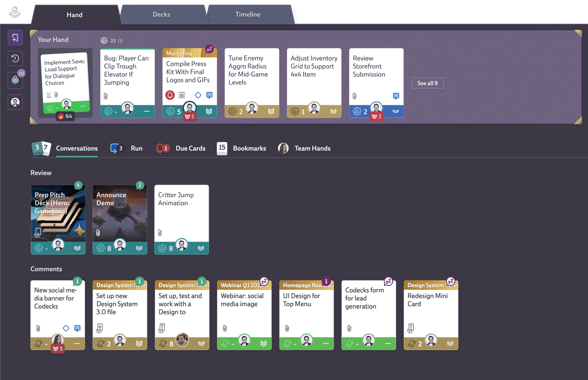Open the stopwatch icon with 10 badge
Viewport: 588px width, 380px height.
[x=15, y=80]
